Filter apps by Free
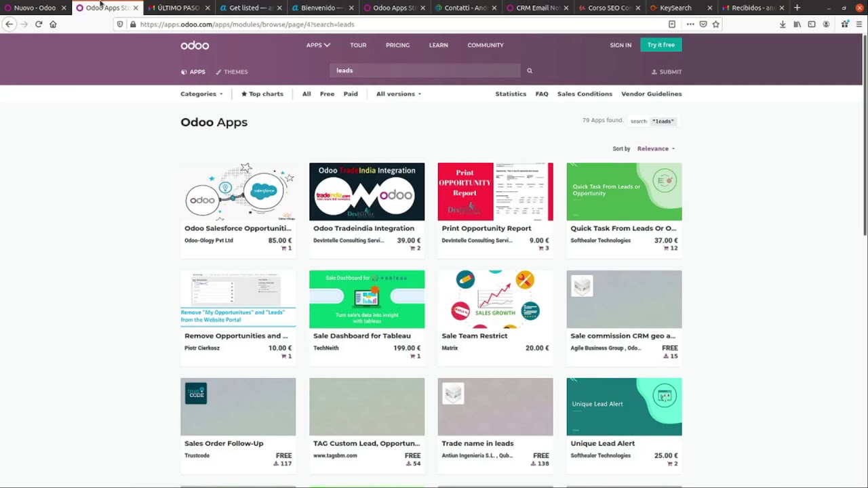Screen dimensions: 868x488 point(327,94)
